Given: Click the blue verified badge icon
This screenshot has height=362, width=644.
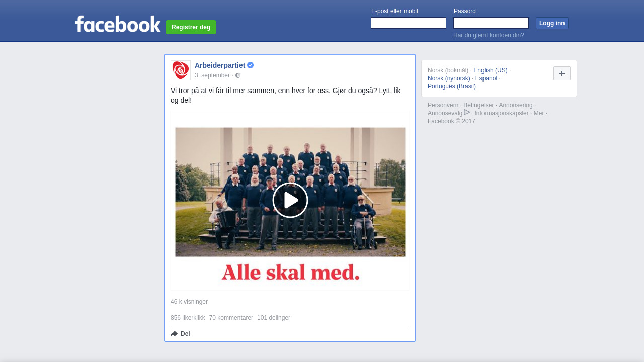Looking at the screenshot, I should [250, 65].
